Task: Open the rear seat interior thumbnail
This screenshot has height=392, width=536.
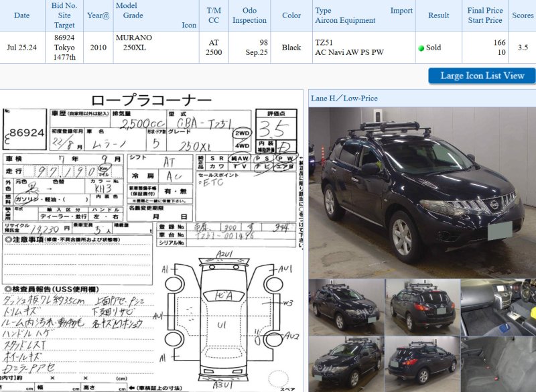Action: click(x=498, y=364)
